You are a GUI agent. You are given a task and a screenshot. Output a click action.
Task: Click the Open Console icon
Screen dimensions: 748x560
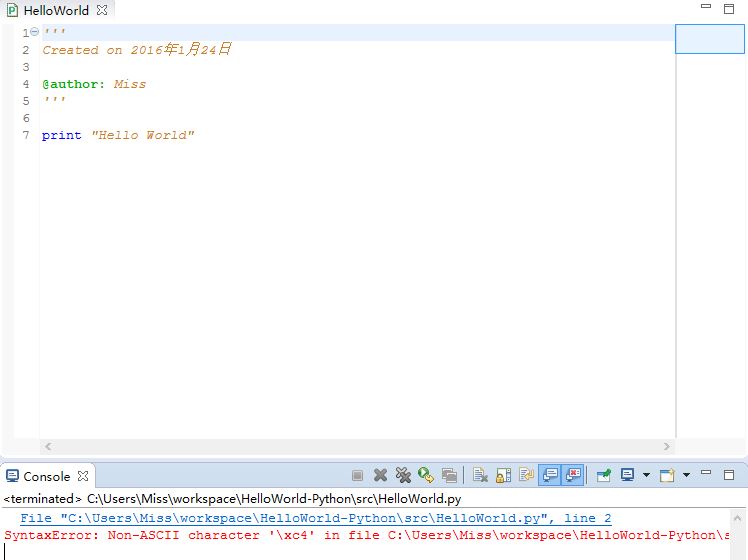667,475
